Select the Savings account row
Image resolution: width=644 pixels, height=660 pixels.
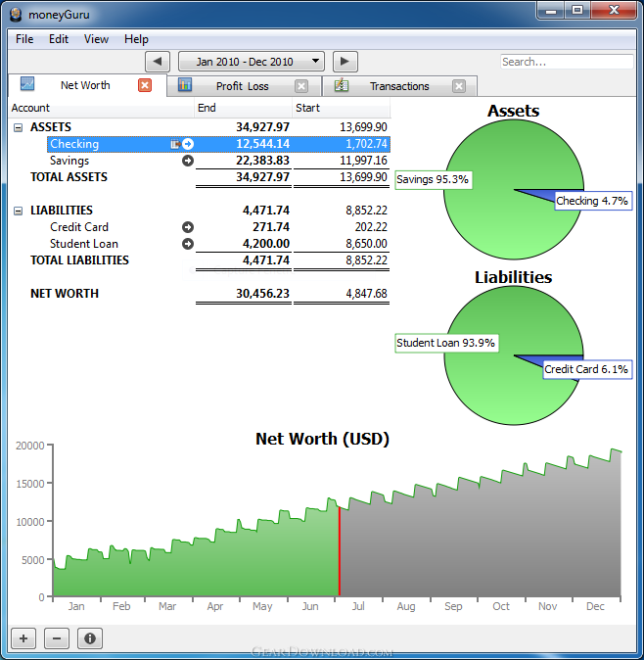(218, 161)
